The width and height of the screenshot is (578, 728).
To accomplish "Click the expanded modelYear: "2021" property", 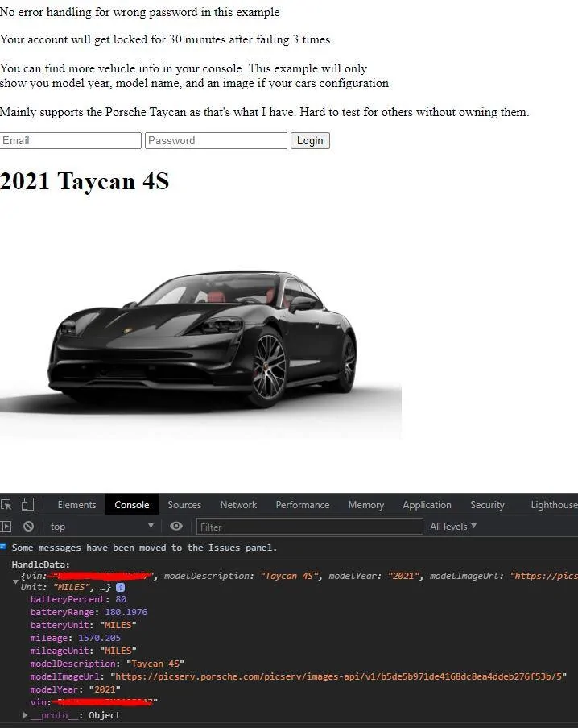I will [75, 689].
